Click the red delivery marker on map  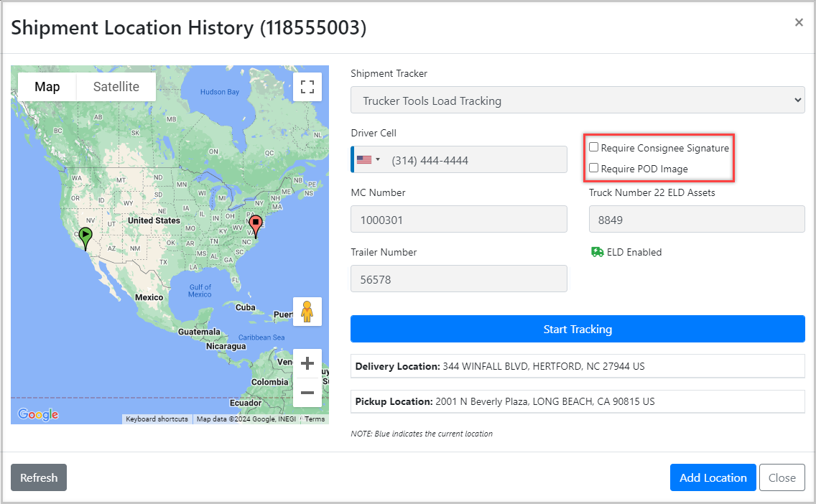(x=255, y=225)
